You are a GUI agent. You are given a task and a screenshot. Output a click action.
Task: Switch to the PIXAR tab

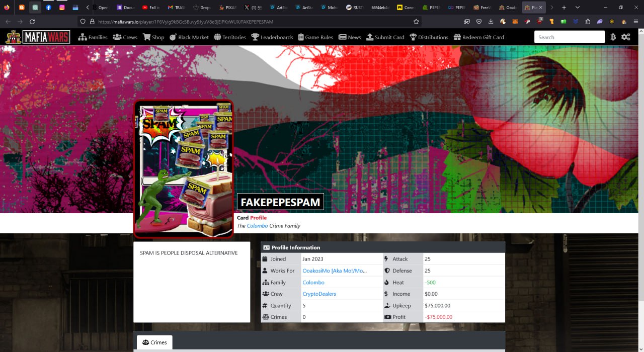click(x=228, y=8)
